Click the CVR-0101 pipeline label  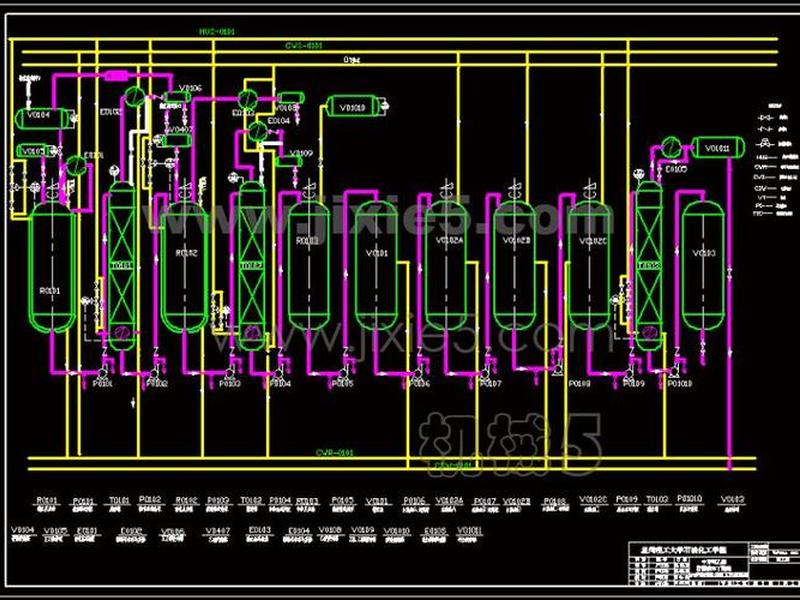(334, 453)
